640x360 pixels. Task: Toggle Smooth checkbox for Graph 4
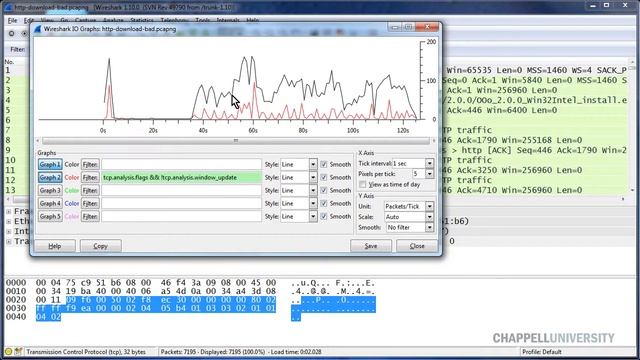click(324, 203)
